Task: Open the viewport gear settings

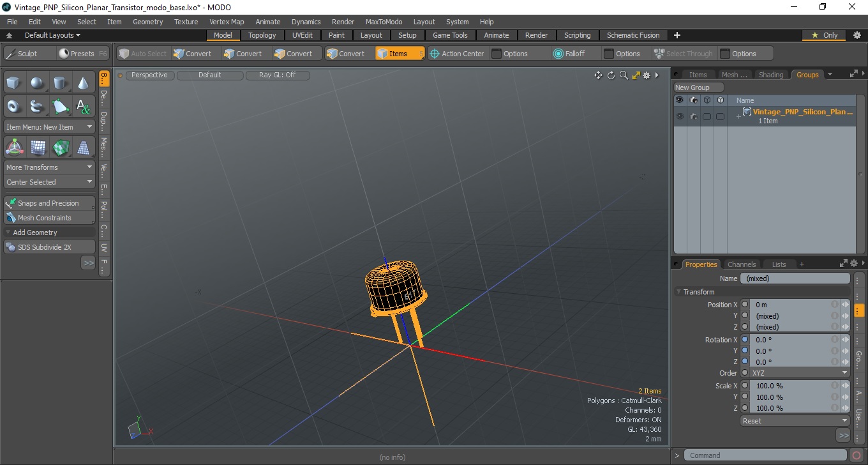Action: pos(647,75)
